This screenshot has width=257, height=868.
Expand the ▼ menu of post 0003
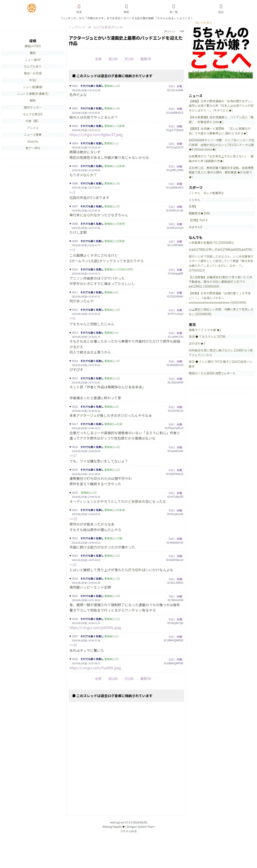pos(70,126)
